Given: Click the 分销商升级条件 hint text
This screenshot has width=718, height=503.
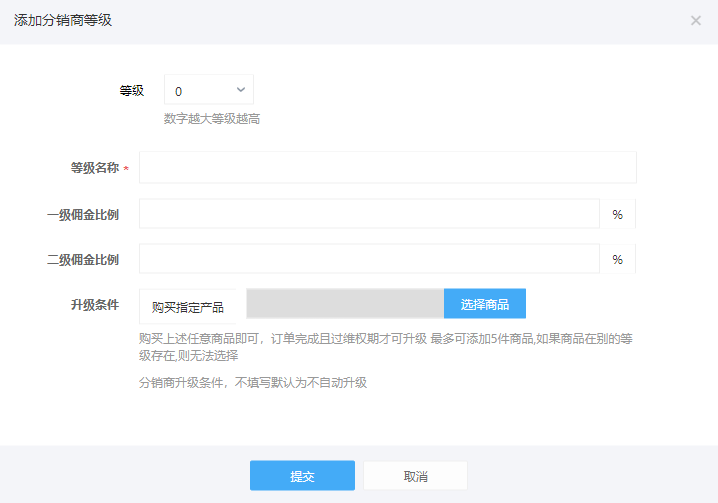Looking at the screenshot, I should coord(253,383).
